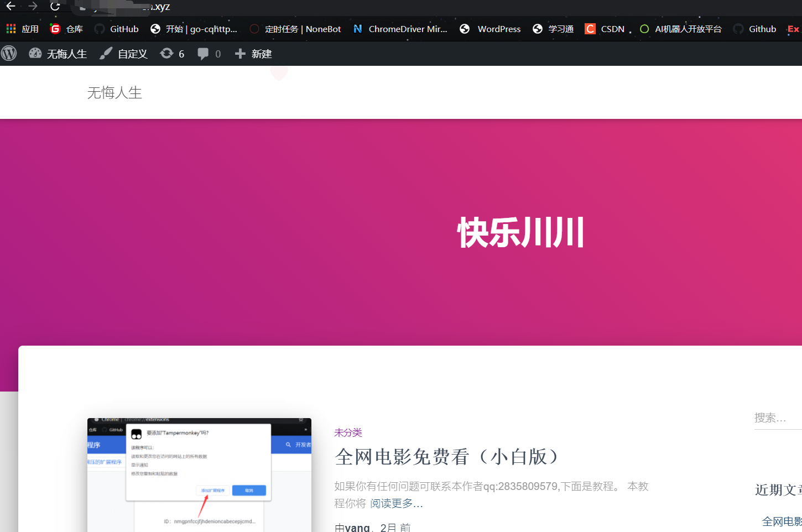
Task: Click the Ex bookmark icon at far right
Action: [x=793, y=29]
